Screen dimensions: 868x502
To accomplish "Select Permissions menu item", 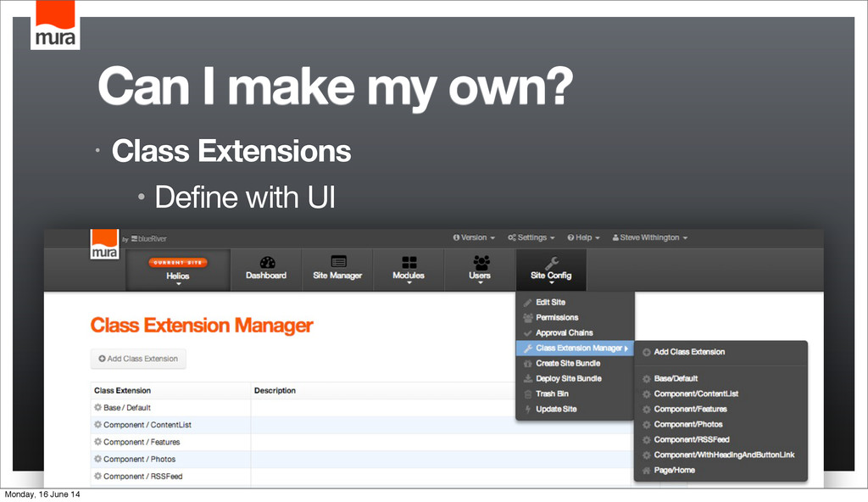I will tap(576, 317).
